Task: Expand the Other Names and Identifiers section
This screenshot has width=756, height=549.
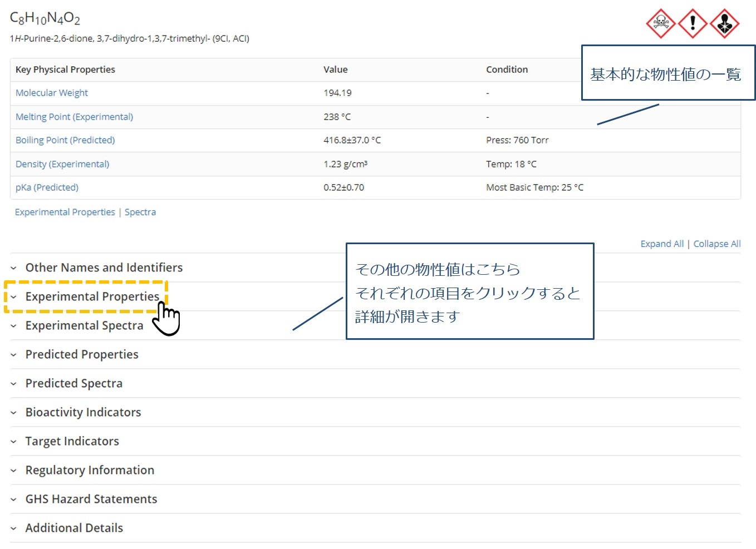Action: coord(104,268)
